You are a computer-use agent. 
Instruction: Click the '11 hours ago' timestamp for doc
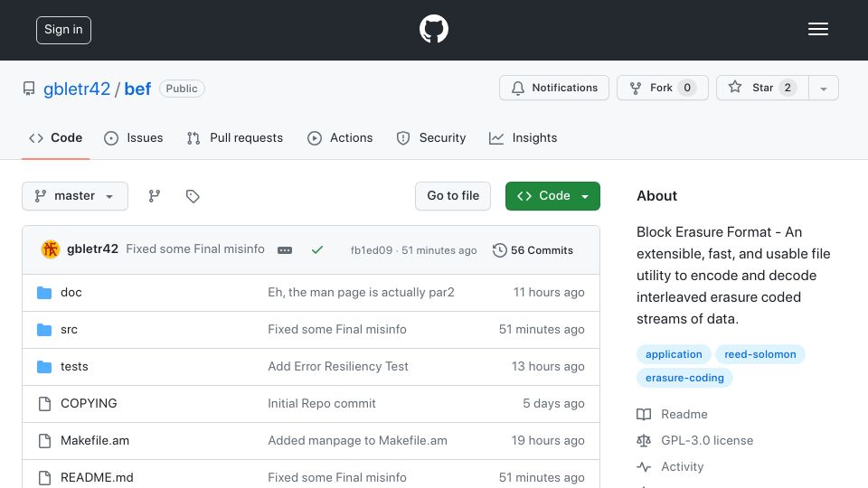[549, 292]
